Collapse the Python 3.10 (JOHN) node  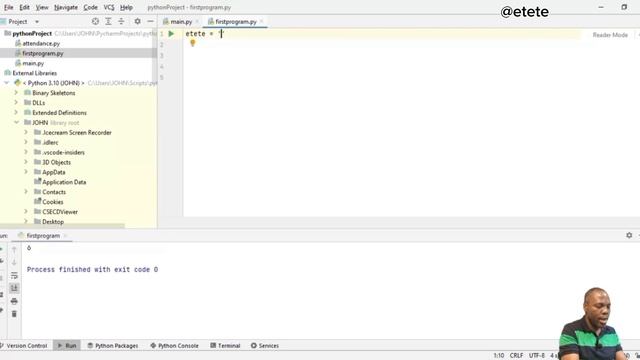tap(7, 83)
